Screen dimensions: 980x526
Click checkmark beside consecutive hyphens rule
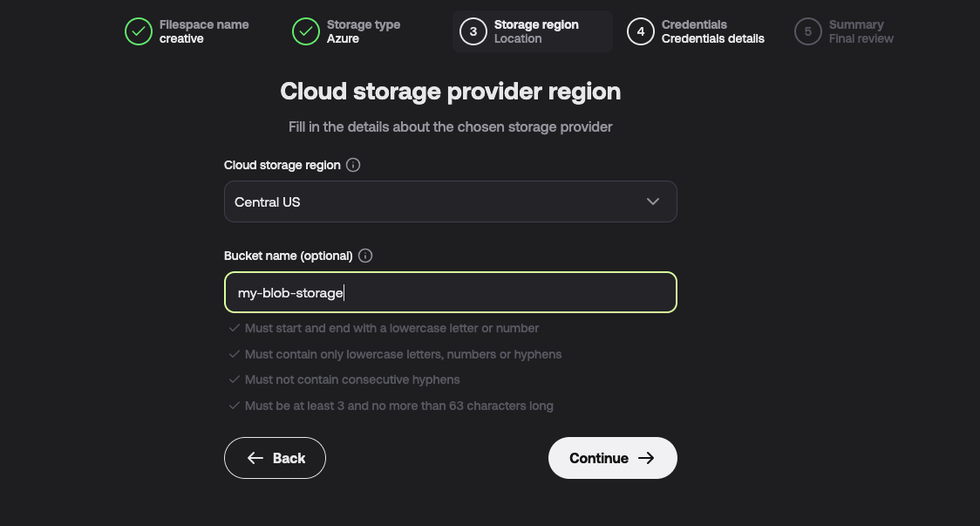point(235,379)
